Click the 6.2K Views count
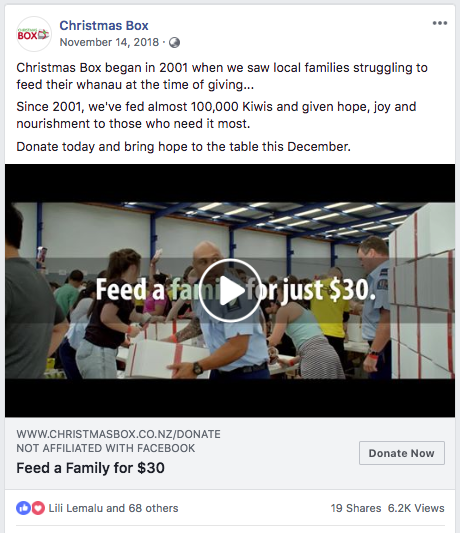 416,508
